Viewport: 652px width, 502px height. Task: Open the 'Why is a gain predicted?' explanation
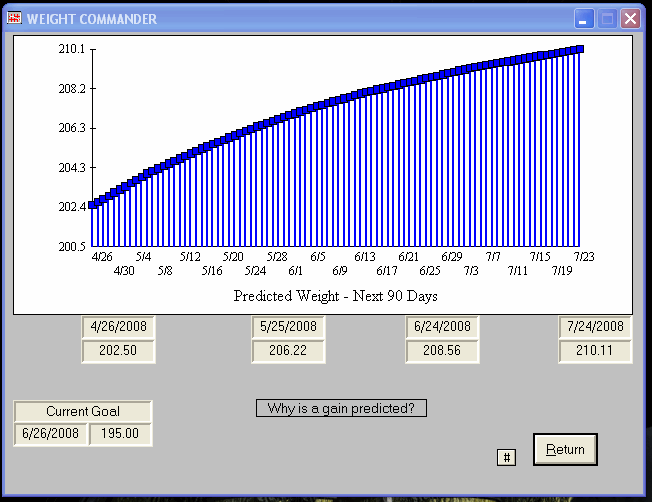point(341,408)
